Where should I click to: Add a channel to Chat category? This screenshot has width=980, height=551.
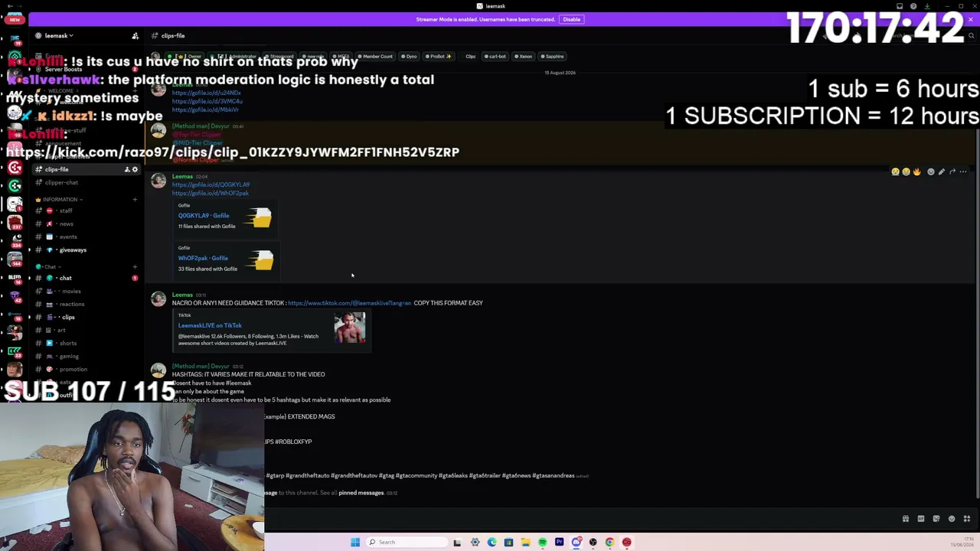click(x=135, y=267)
